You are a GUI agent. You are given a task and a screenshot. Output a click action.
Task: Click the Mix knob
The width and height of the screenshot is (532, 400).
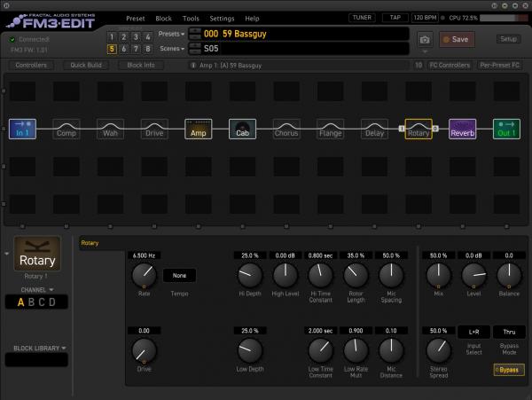(x=438, y=275)
